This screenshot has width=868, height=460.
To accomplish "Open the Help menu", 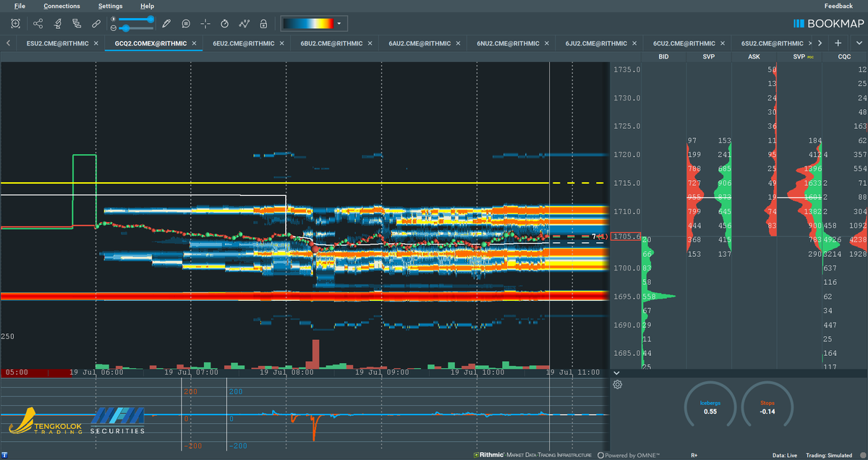I will coord(147,6).
